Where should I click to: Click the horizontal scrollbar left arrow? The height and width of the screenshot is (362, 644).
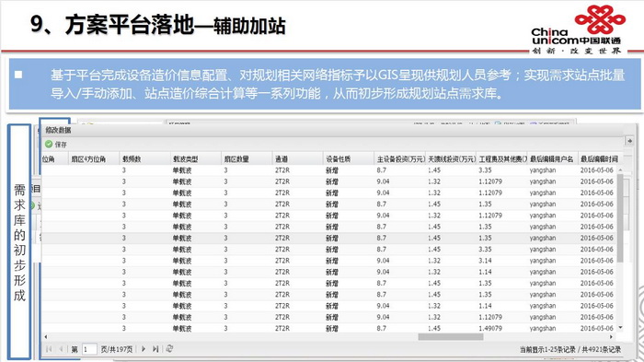pos(46,337)
